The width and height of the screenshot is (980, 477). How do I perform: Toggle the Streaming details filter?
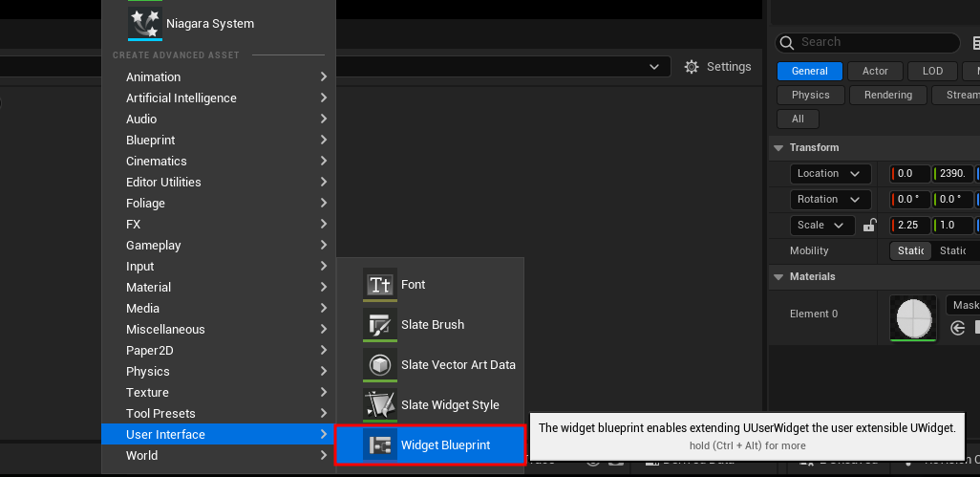955,95
